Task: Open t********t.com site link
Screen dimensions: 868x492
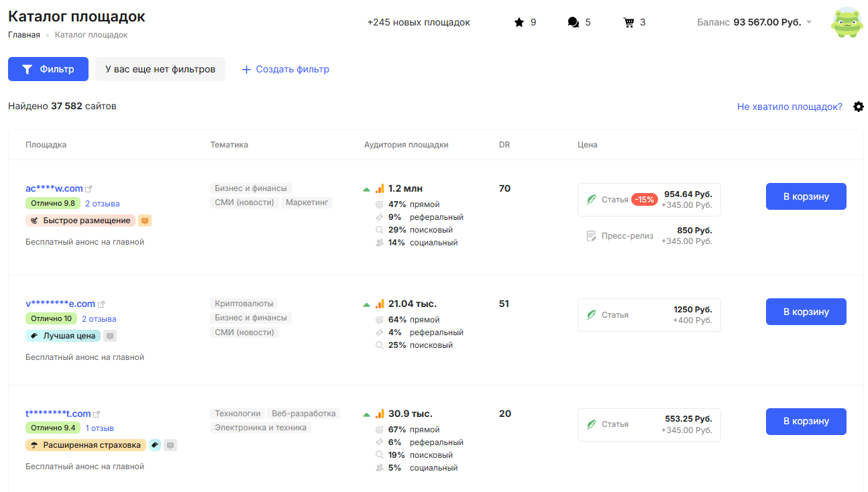Action: 58,414
